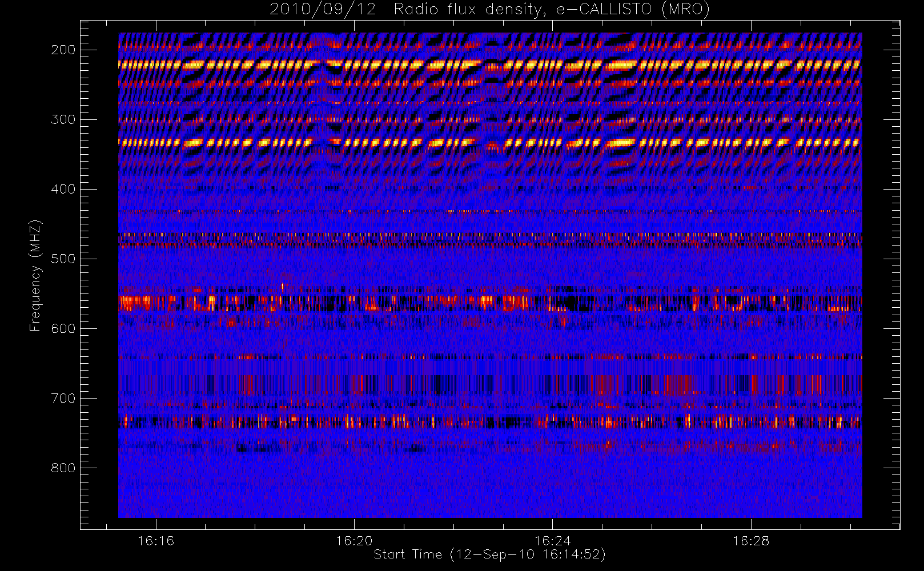
Task: Click the 800 frequency tick label
Action: (x=63, y=468)
